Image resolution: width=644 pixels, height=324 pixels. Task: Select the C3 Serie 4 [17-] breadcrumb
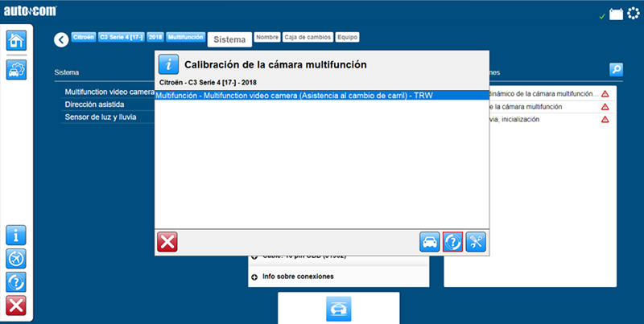[122, 37]
